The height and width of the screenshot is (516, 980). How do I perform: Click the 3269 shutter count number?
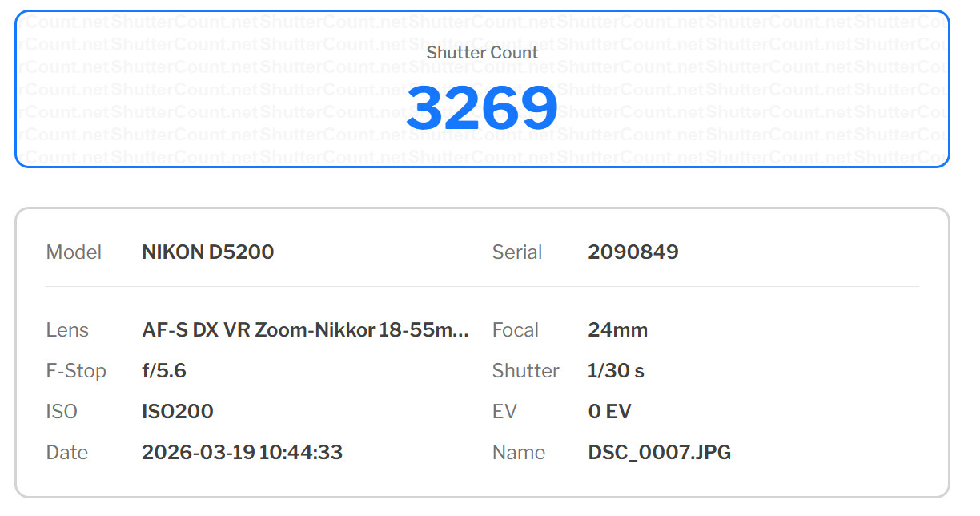coord(481,109)
